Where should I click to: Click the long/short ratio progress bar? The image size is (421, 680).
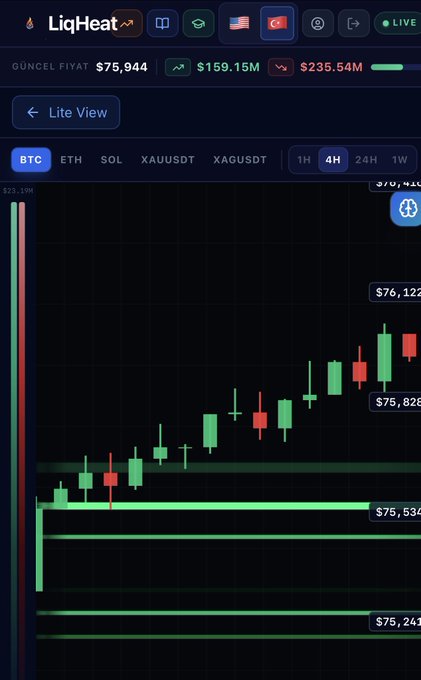pos(396,67)
